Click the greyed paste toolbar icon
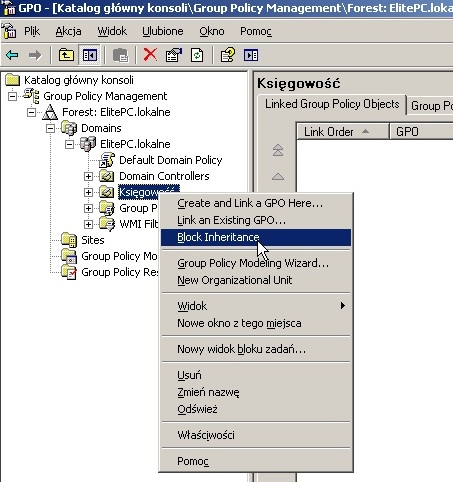The width and height of the screenshot is (453, 482). (120, 55)
